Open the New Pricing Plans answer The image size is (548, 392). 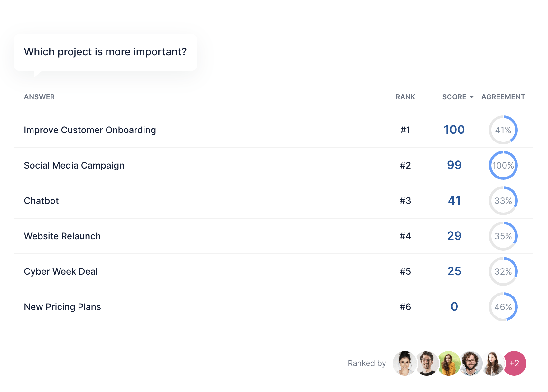[x=62, y=307]
